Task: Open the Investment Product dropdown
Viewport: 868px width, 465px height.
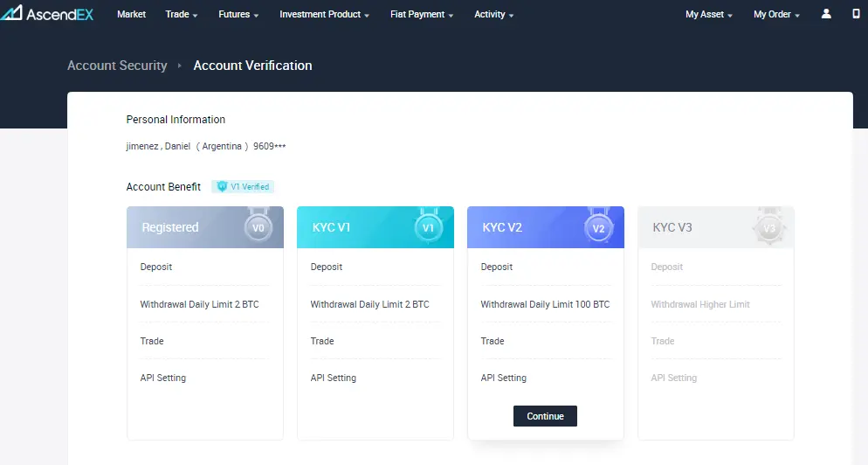Action: (324, 14)
